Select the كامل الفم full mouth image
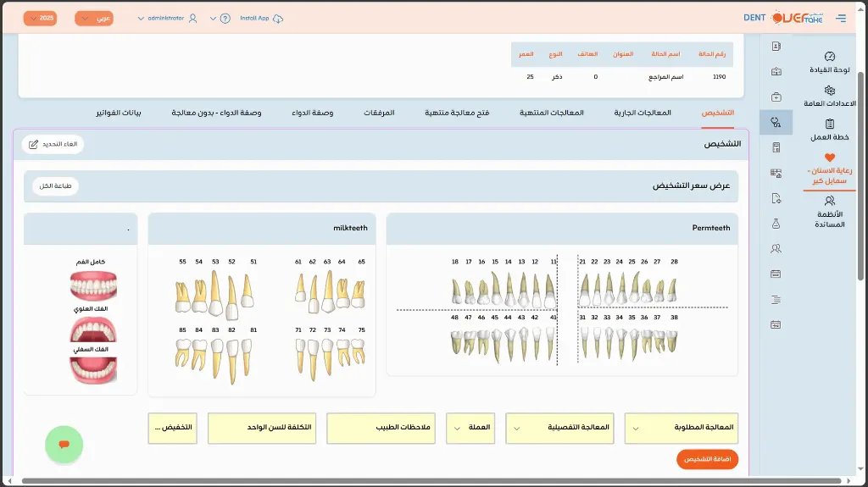The height and width of the screenshot is (487, 868). coord(93,286)
